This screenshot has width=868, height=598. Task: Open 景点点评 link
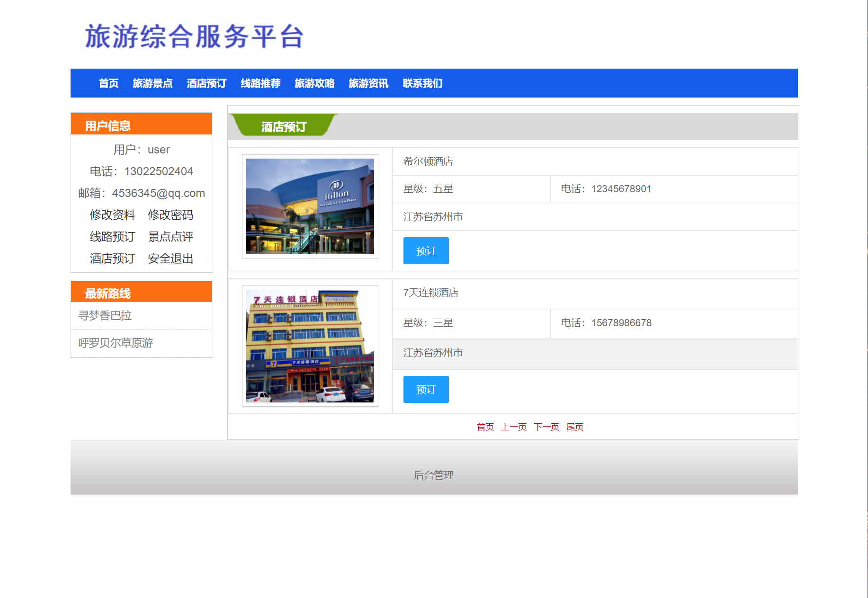[x=171, y=237]
